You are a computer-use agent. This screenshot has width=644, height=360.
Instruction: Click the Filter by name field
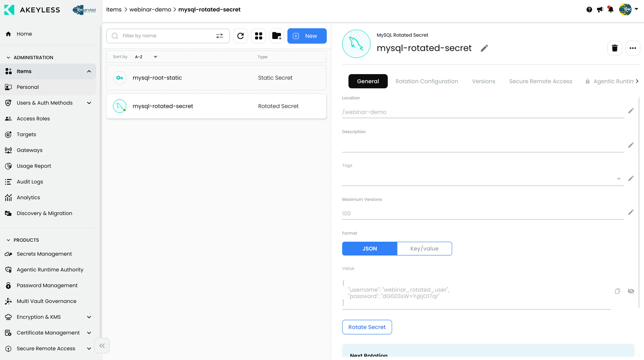click(x=168, y=36)
